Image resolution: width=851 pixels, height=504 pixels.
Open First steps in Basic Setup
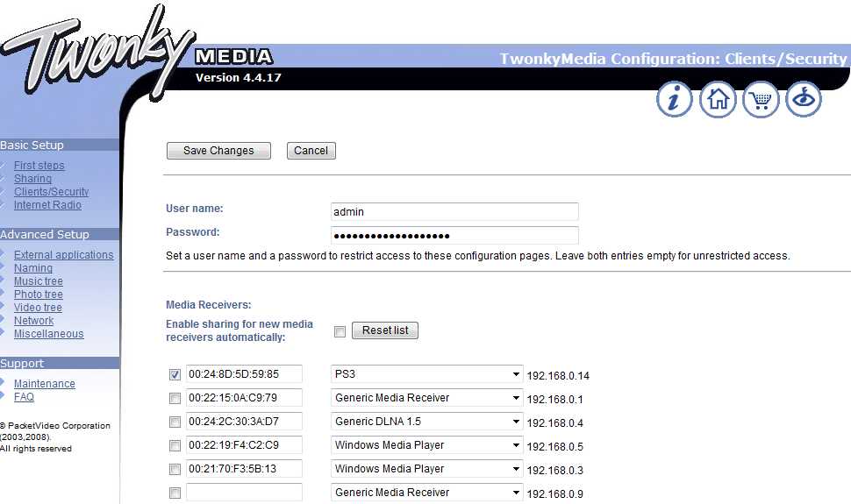39,166
